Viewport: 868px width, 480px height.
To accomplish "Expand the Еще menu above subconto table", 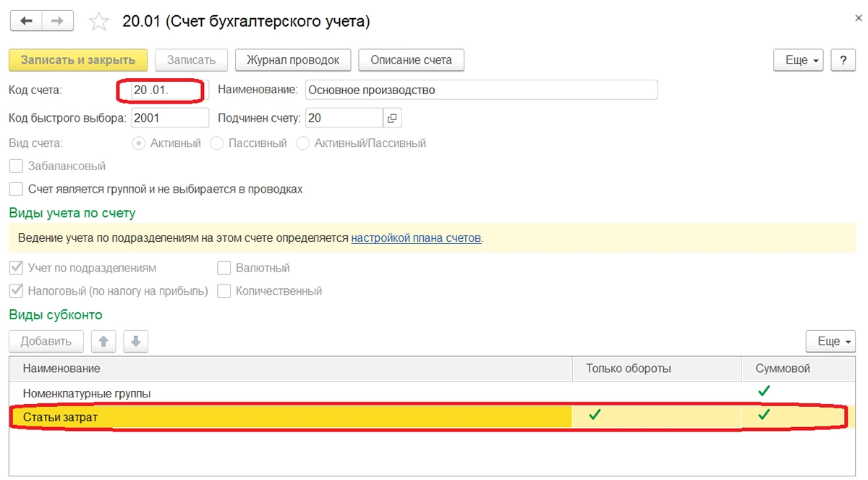I will point(830,341).
